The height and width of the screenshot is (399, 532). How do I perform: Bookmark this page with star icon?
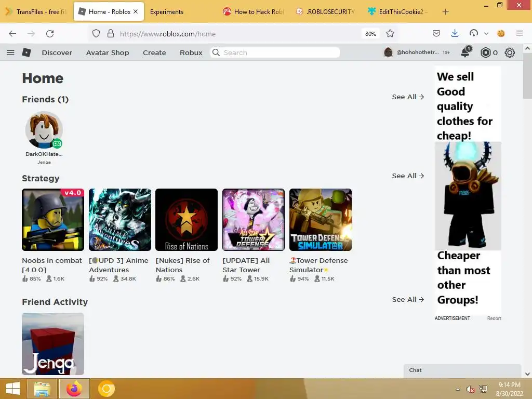(390, 34)
